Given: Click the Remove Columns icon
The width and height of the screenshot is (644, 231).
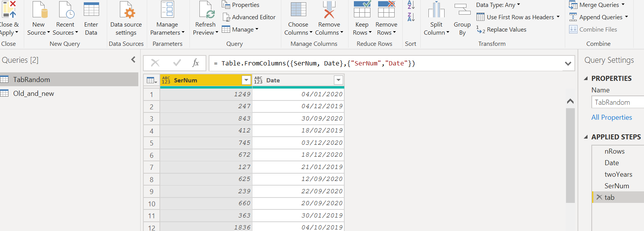Looking at the screenshot, I should click(329, 10).
